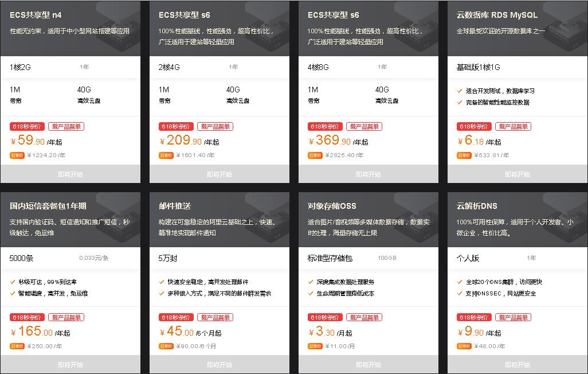Click the 日常价 badge beside ¥250.00/年

pos(17,346)
